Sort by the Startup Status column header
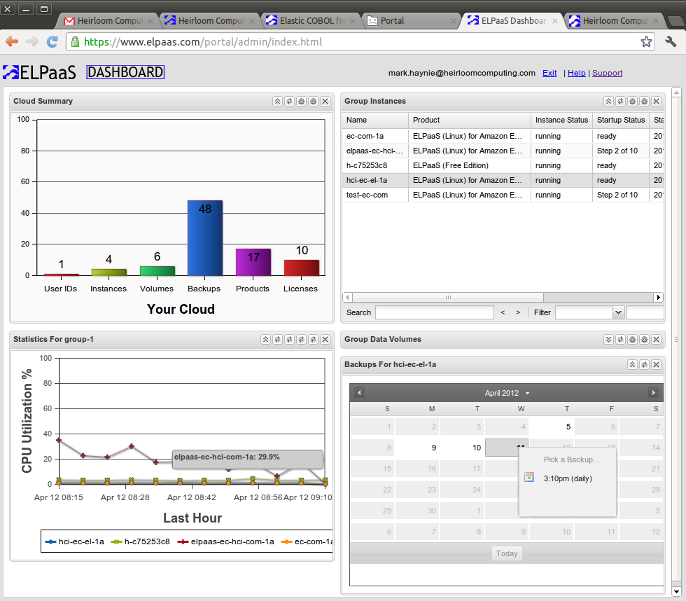686x601 pixels. 621,120
